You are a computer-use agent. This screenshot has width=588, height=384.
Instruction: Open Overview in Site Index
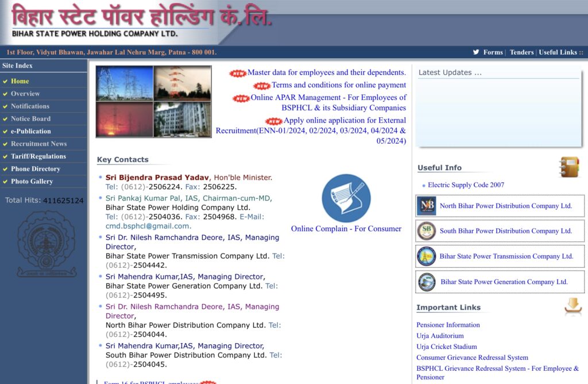[x=25, y=94]
